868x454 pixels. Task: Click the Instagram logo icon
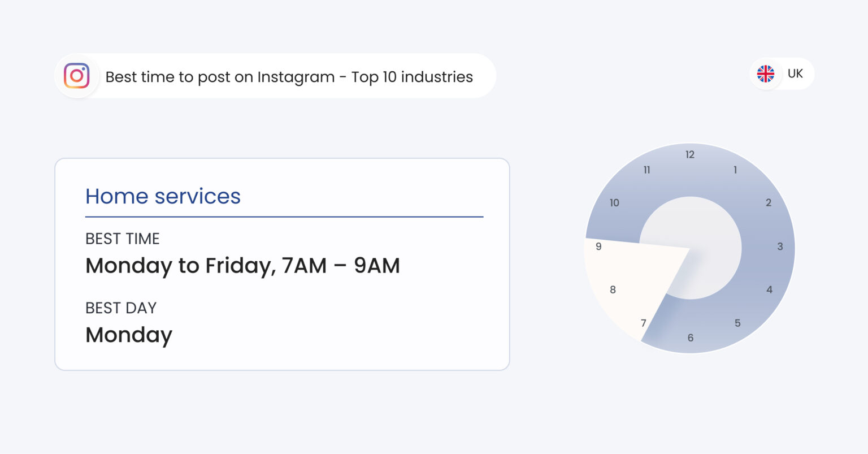pos(77,76)
